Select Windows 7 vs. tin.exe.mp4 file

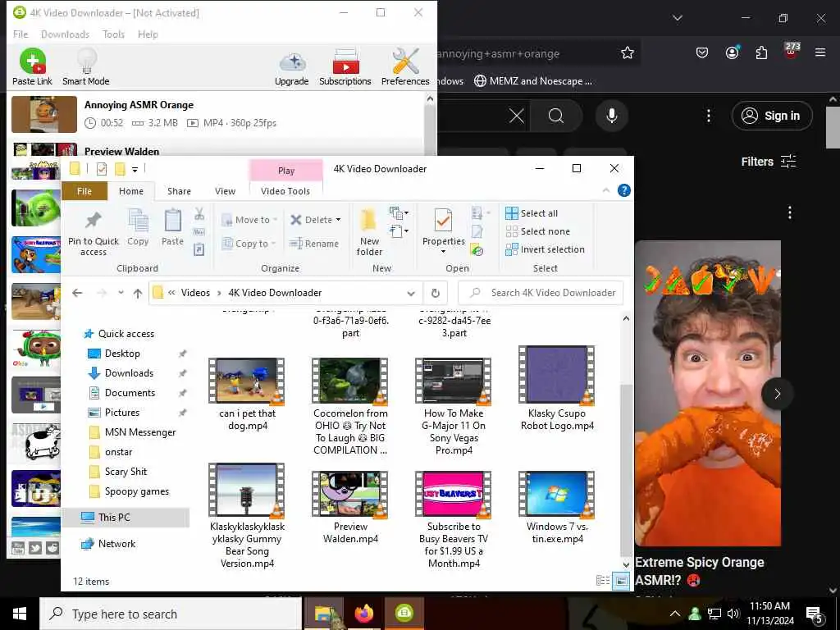tap(557, 507)
